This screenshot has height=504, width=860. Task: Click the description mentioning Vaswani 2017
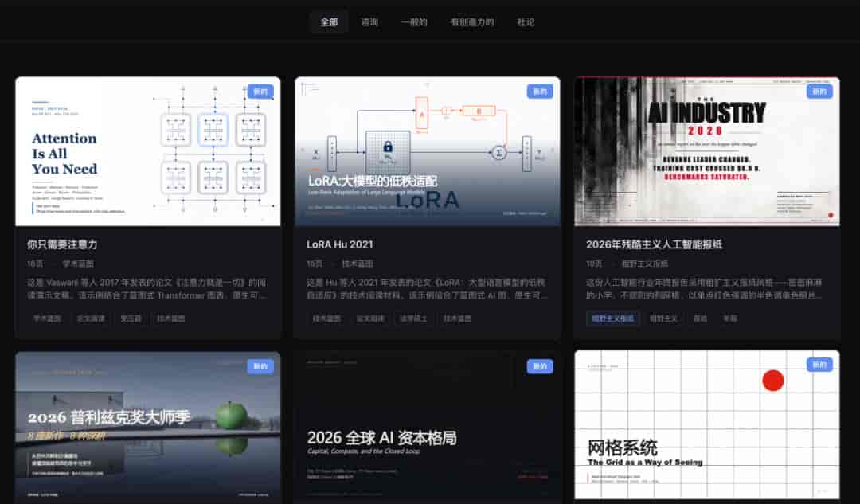(147, 289)
